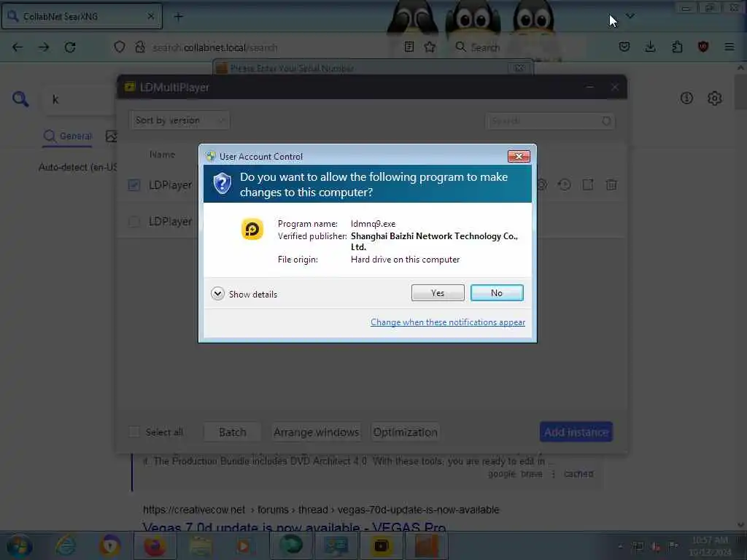Viewport: 747px width, 560px height.
Task: Click the site security padlock icon
Action: (140, 47)
